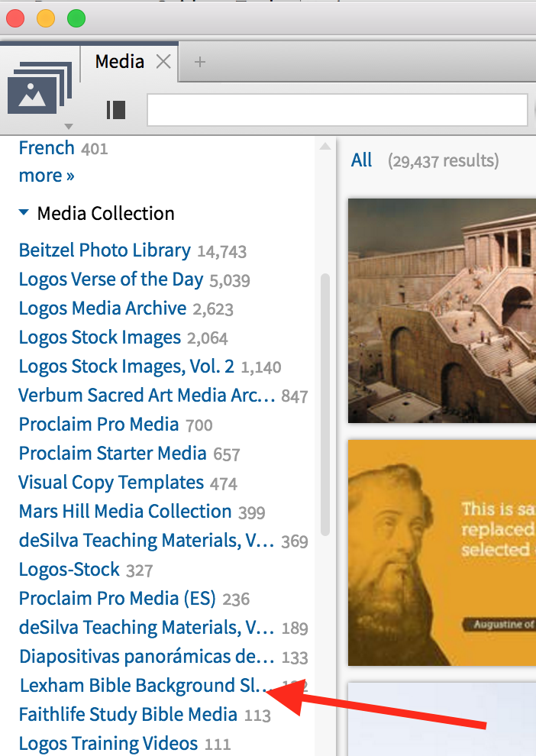Open Beitzel Photo Library collection

(105, 250)
